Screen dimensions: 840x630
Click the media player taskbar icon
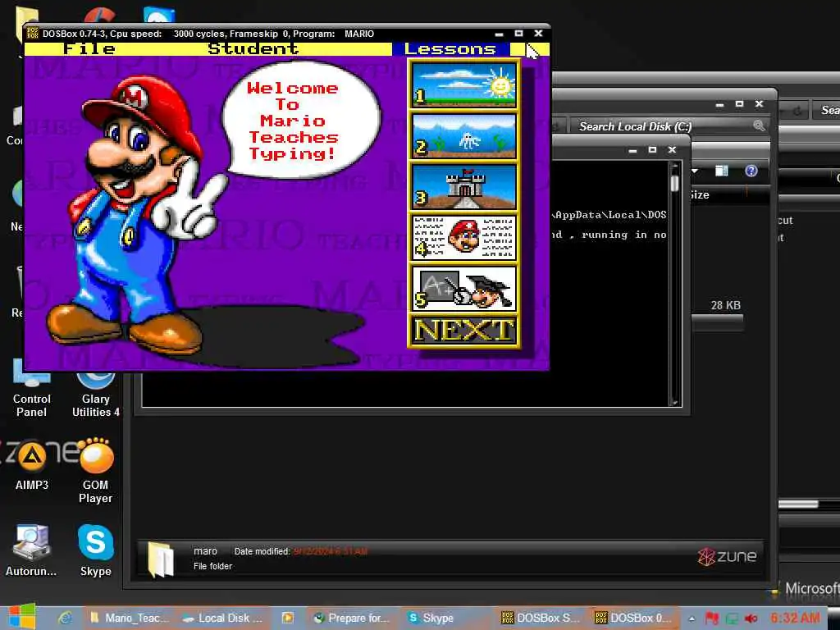pos(288,618)
